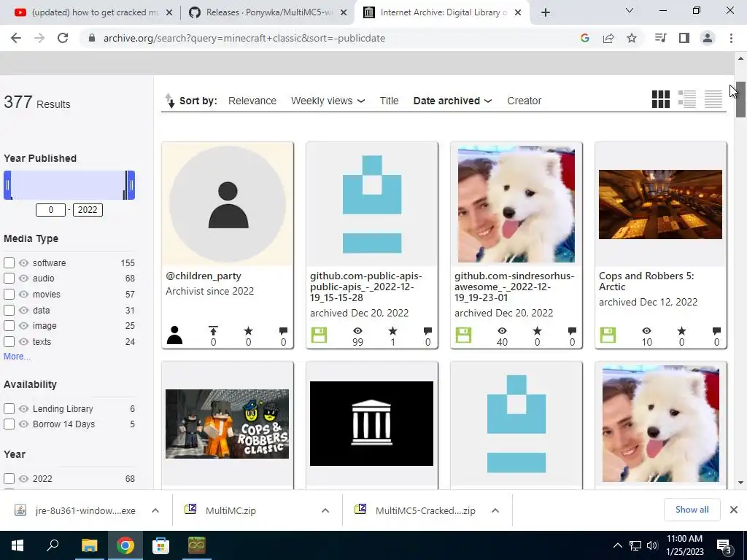This screenshot has height=560, width=747.
Task: Click left handle of Year Published slider
Action: pyautogui.click(x=7, y=185)
